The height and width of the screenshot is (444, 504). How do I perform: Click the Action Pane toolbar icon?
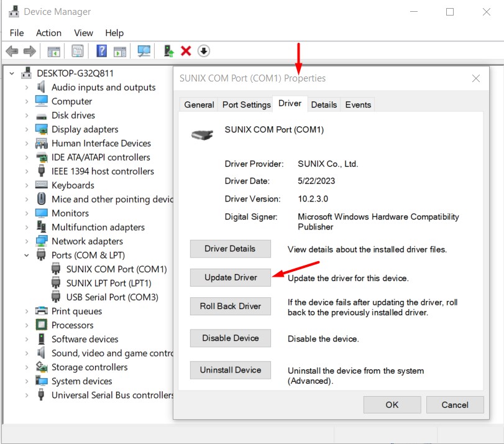pyautogui.click(x=120, y=51)
